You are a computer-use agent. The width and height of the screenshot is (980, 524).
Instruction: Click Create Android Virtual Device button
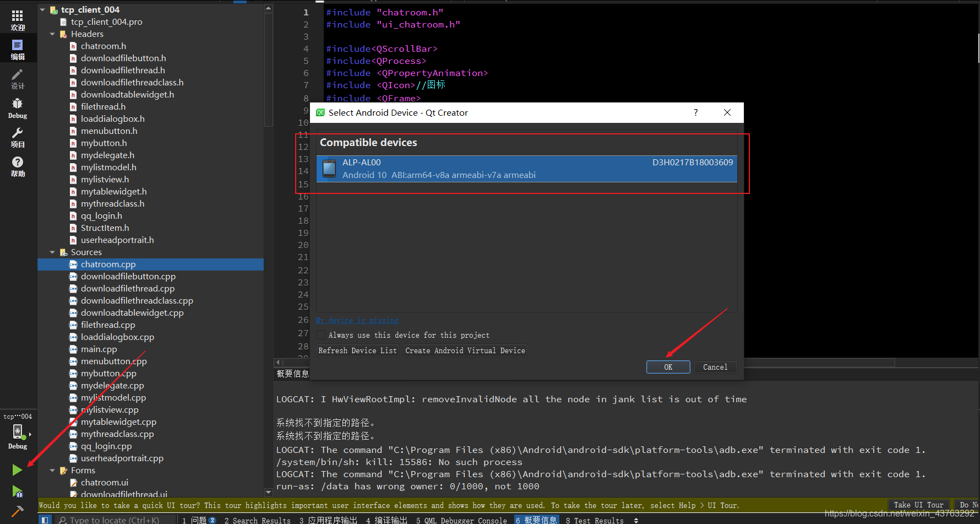click(x=465, y=350)
